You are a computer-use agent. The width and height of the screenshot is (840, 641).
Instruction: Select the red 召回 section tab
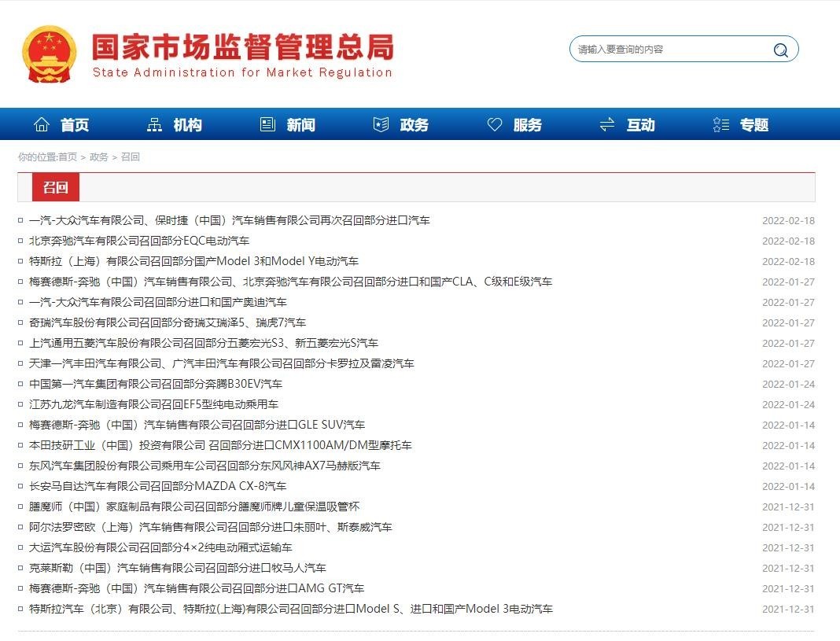(56, 187)
